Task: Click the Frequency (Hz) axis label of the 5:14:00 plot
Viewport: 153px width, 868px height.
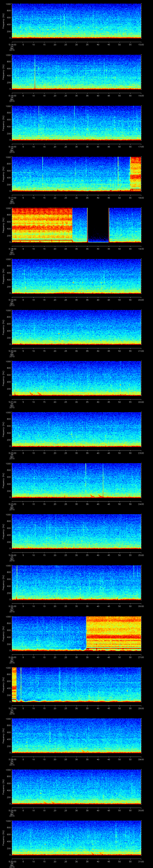Action: 3,21
